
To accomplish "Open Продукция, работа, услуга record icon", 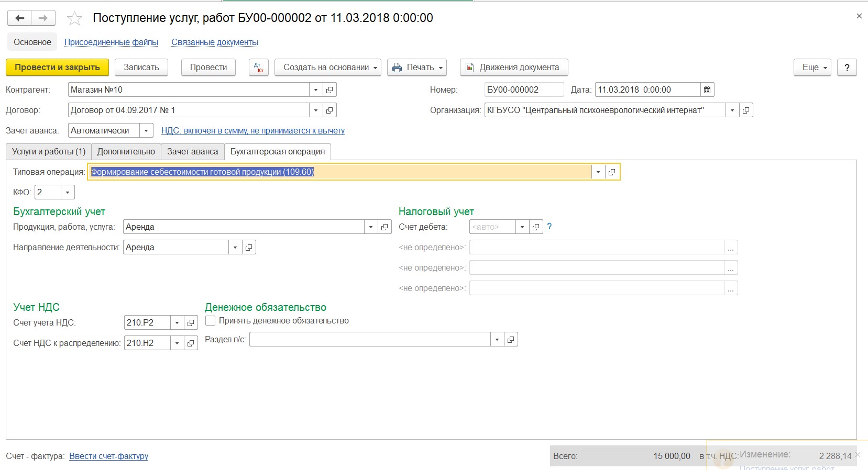I will coord(384,227).
